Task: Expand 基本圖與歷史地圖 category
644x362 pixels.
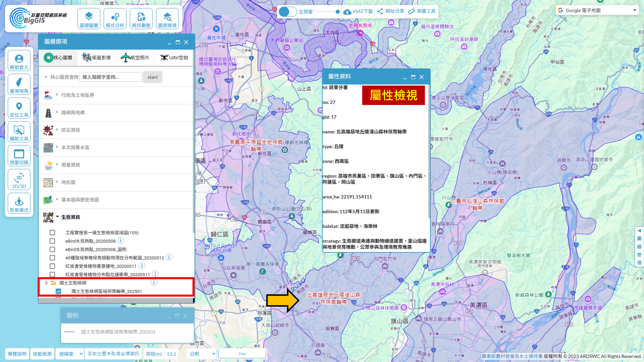Action: pos(57,199)
